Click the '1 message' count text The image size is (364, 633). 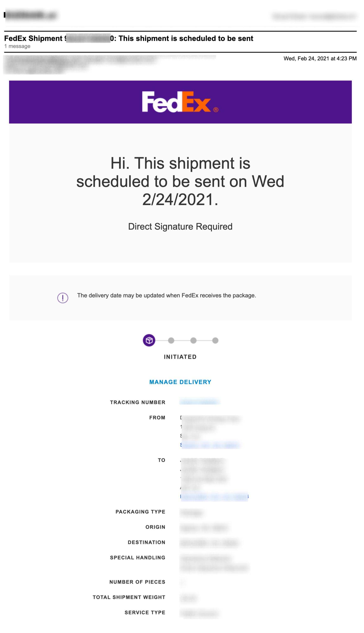[x=17, y=46]
